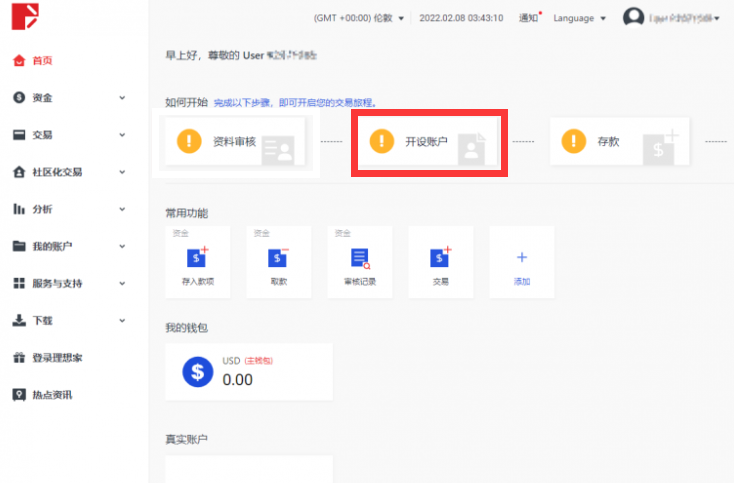Click the user avatar icon
The height and width of the screenshot is (483, 734).
click(633, 18)
